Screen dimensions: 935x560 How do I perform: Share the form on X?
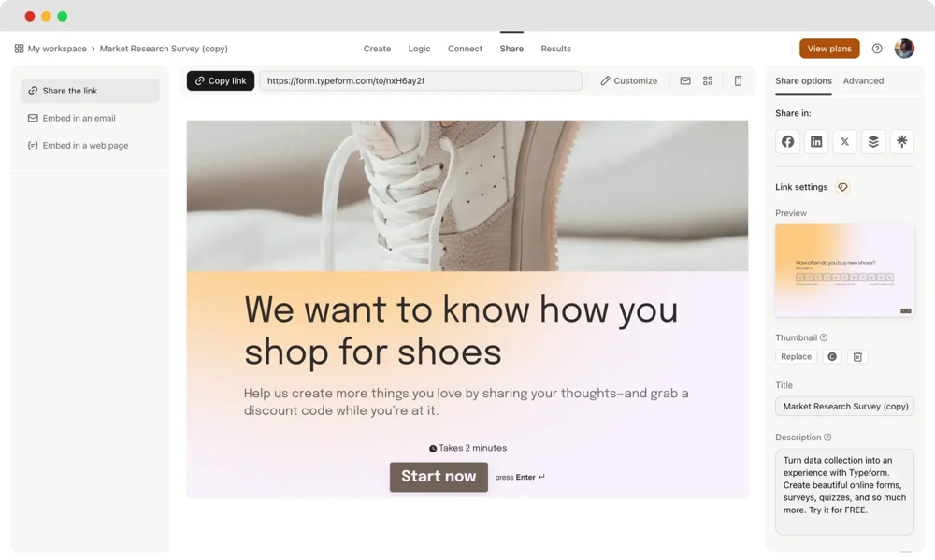(x=844, y=142)
